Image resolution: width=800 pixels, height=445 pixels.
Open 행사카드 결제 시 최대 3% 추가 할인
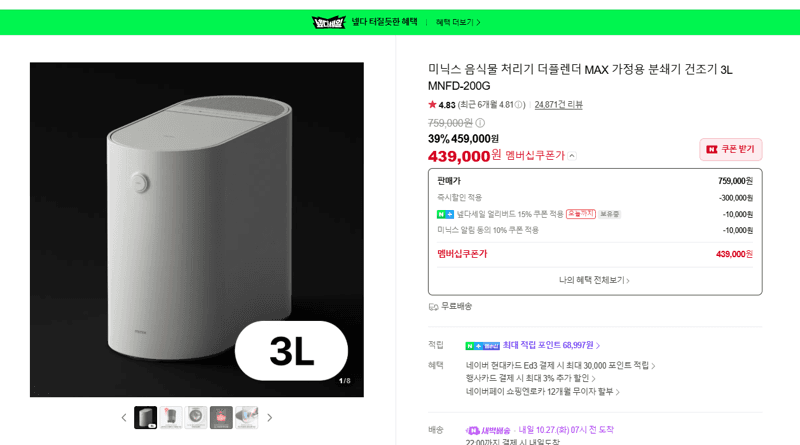click(x=531, y=378)
